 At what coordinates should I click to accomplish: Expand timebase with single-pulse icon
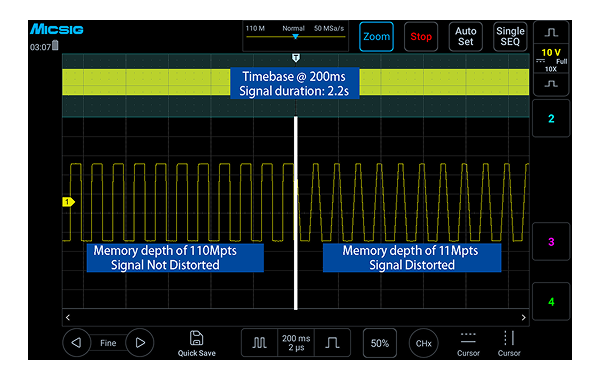click(332, 342)
